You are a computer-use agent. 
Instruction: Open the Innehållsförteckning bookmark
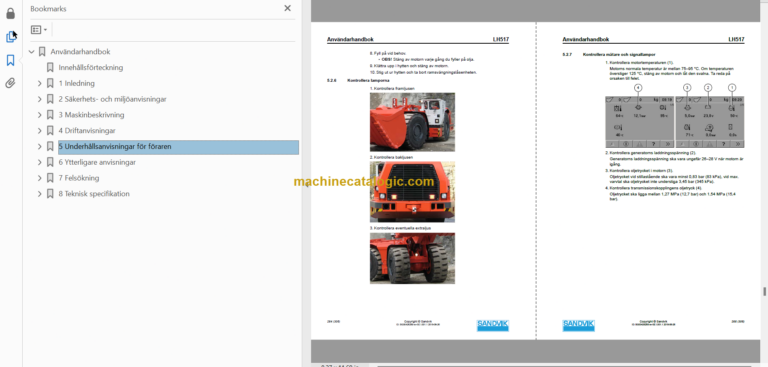[91, 68]
